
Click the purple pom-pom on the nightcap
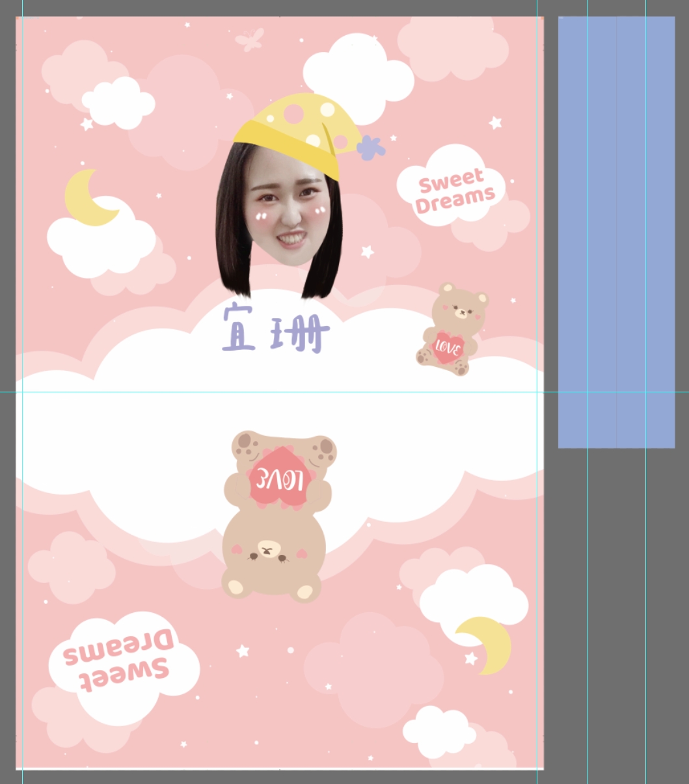[x=370, y=148]
